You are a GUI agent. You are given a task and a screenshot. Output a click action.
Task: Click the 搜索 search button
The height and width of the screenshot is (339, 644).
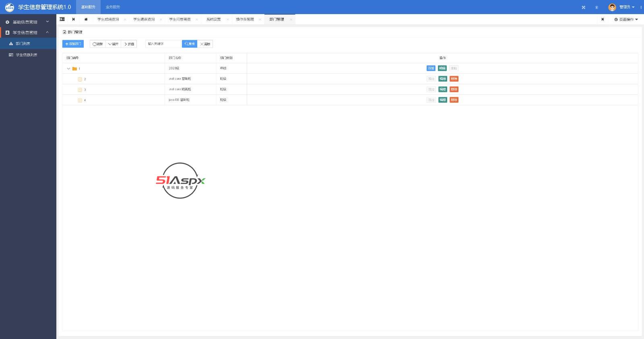coord(190,44)
